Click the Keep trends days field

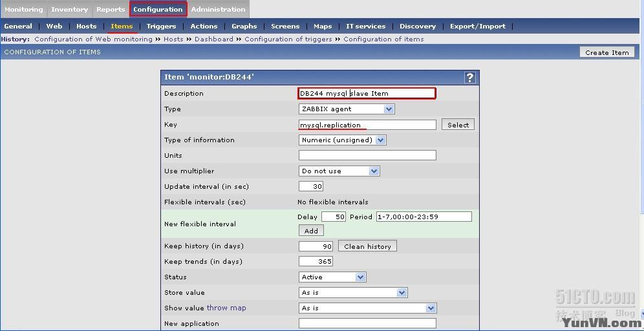[x=316, y=262]
